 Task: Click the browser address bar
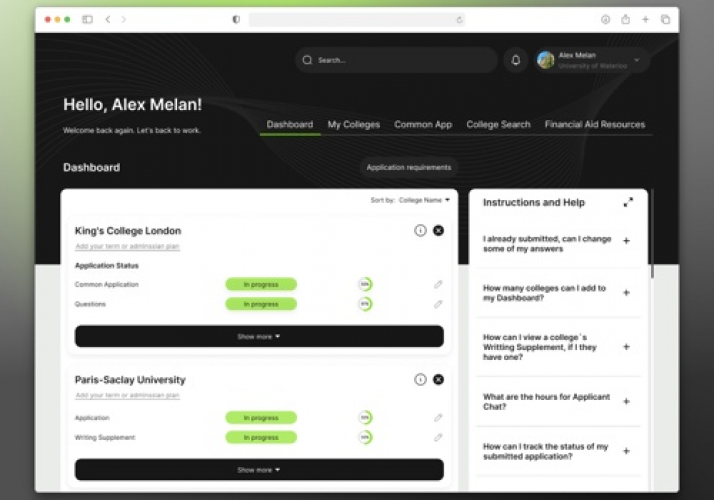[x=357, y=19]
